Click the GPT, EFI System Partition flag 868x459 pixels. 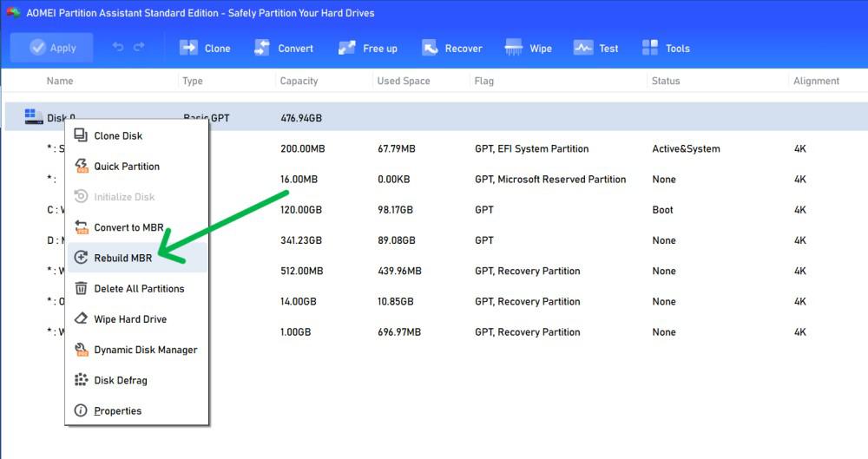click(531, 148)
